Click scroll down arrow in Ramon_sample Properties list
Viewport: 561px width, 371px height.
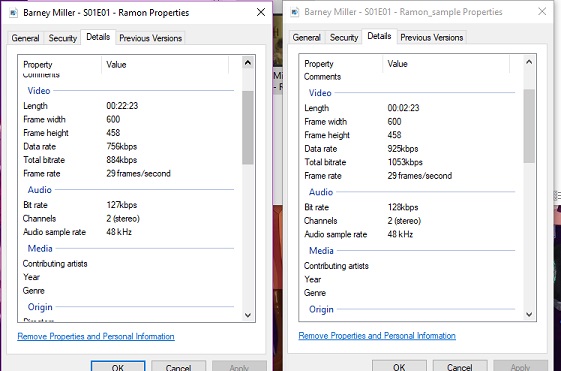[x=529, y=314]
